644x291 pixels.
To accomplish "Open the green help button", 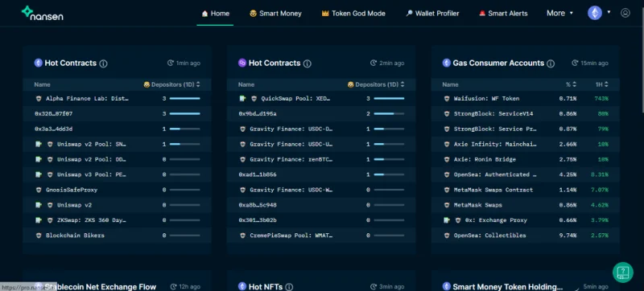I will click(x=622, y=272).
